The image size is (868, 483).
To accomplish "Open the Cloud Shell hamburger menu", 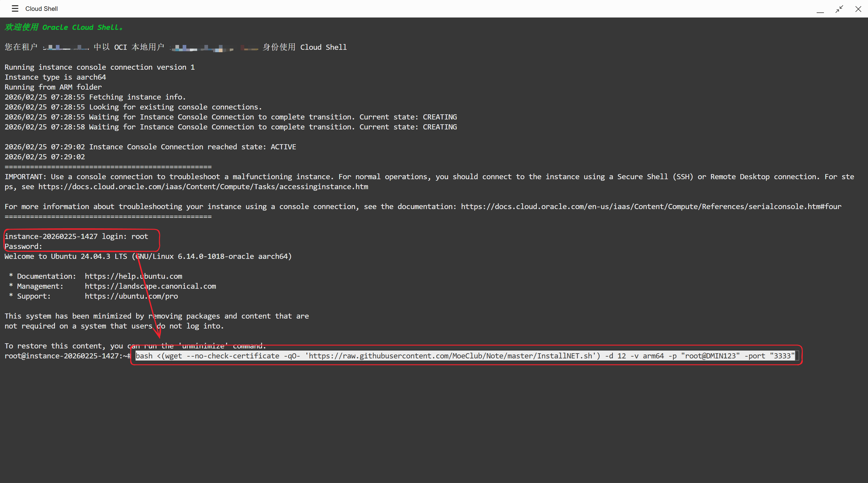I will click(15, 8).
